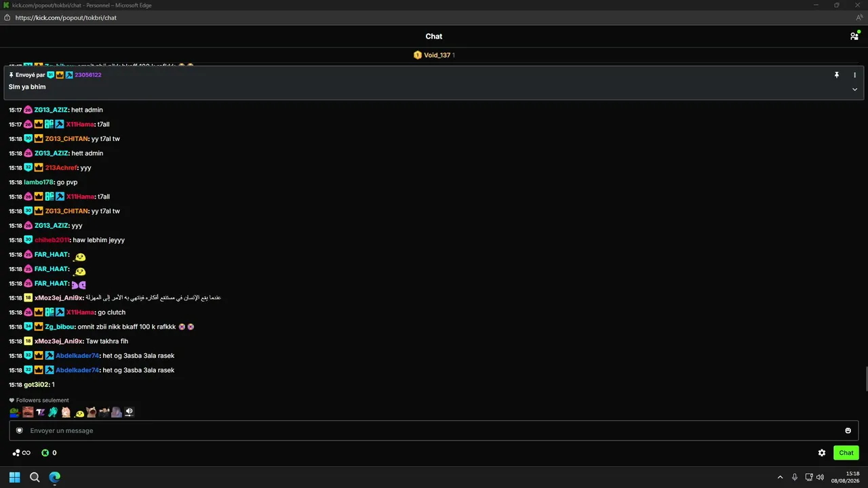
Task: Send message with green Chat button
Action: pyautogui.click(x=846, y=453)
